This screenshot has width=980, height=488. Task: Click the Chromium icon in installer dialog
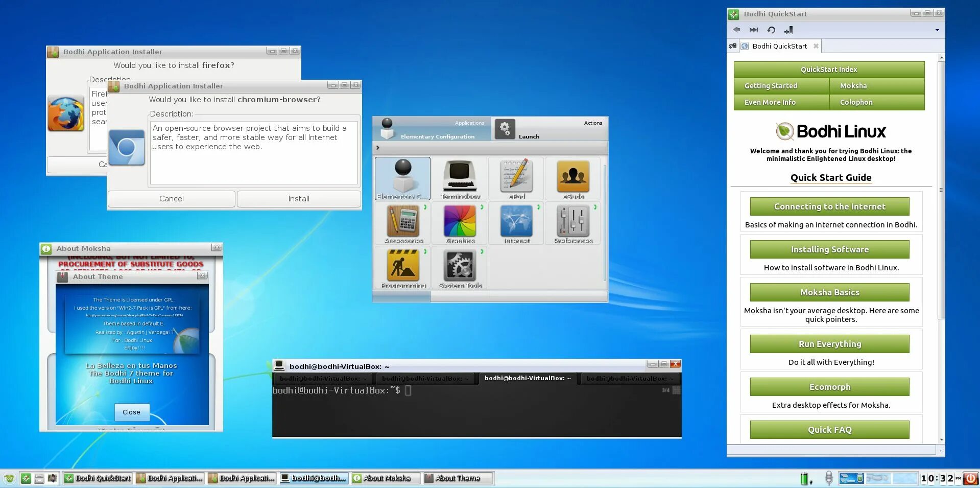[x=127, y=147]
